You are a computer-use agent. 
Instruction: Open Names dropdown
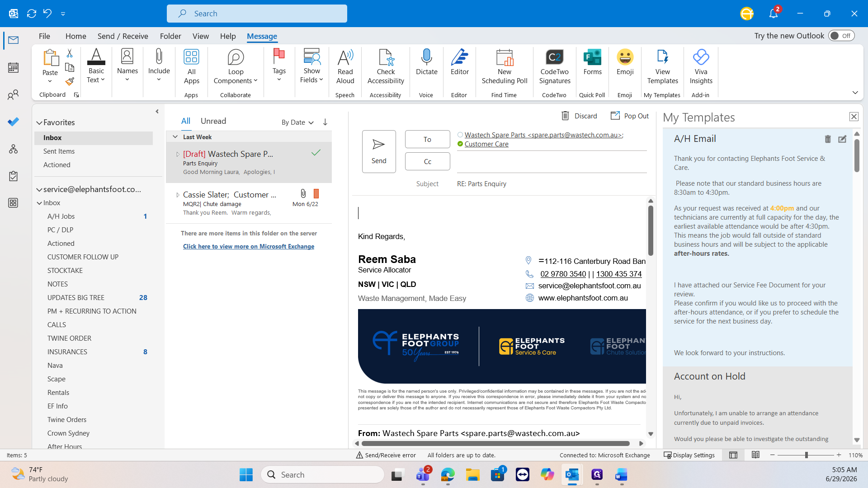127,66
